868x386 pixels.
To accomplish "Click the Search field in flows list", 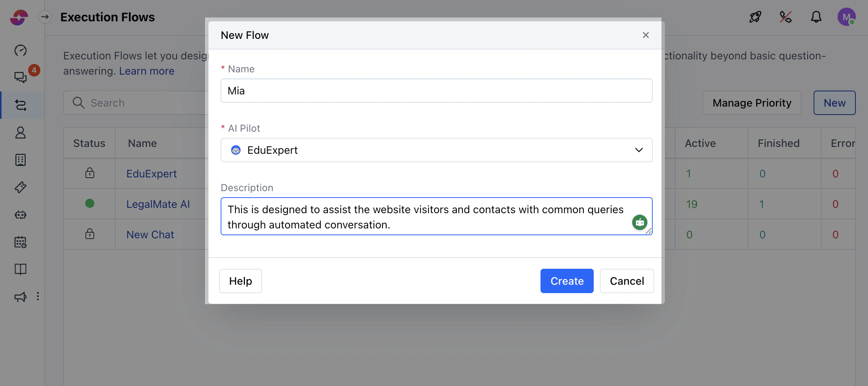I will coord(136,103).
